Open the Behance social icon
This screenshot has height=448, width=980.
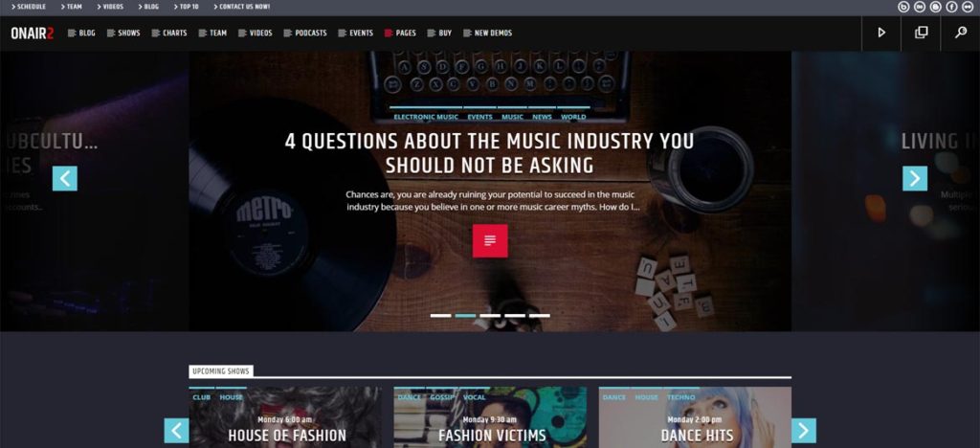920,7
